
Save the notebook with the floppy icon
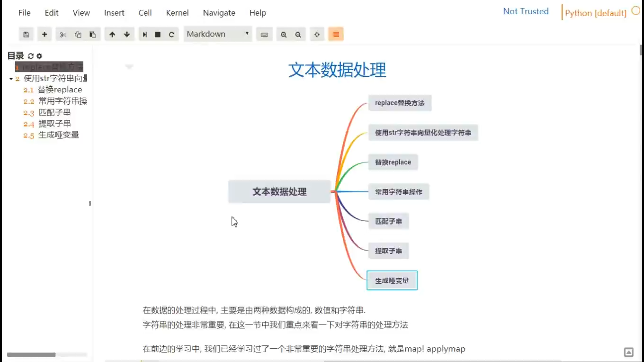click(x=26, y=35)
